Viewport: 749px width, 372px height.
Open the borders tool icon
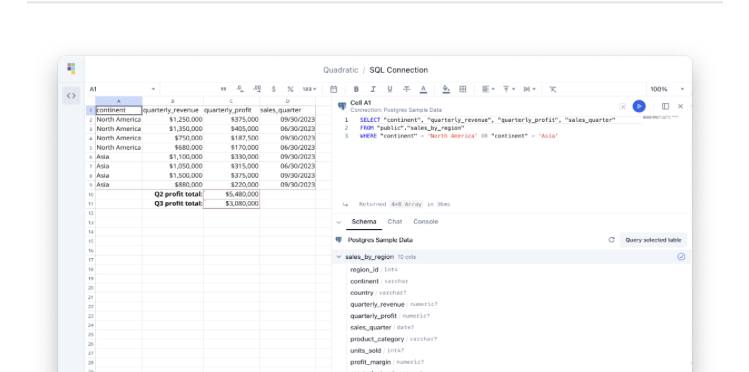(462, 89)
